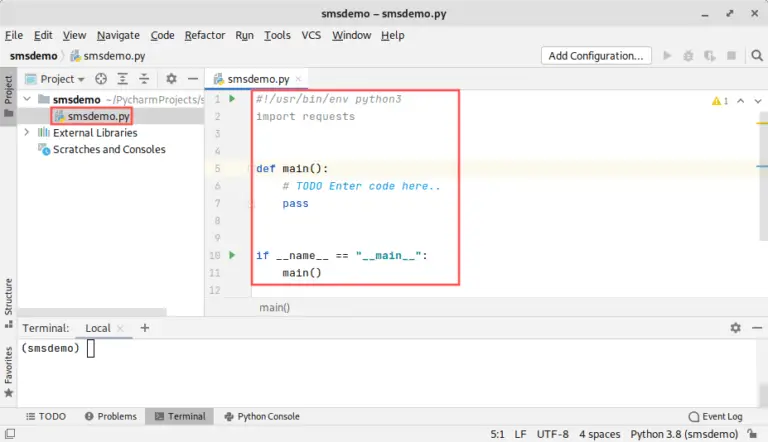The width and height of the screenshot is (768, 442).
Task: Collapse the smsdemo root folder
Action: point(27,99)
